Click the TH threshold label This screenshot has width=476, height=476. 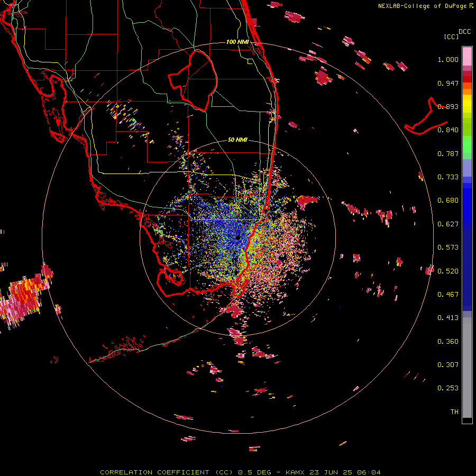(454, 412)
